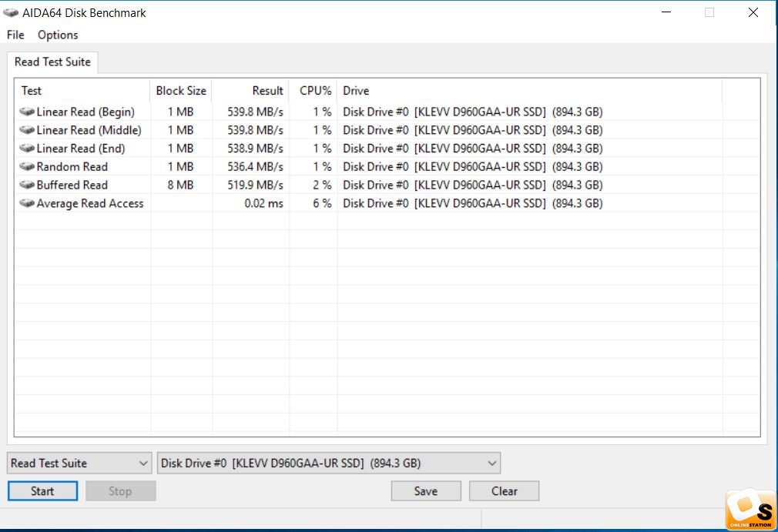
Task: Select the Buffered Read row label
Action: (x=72, y=185)
